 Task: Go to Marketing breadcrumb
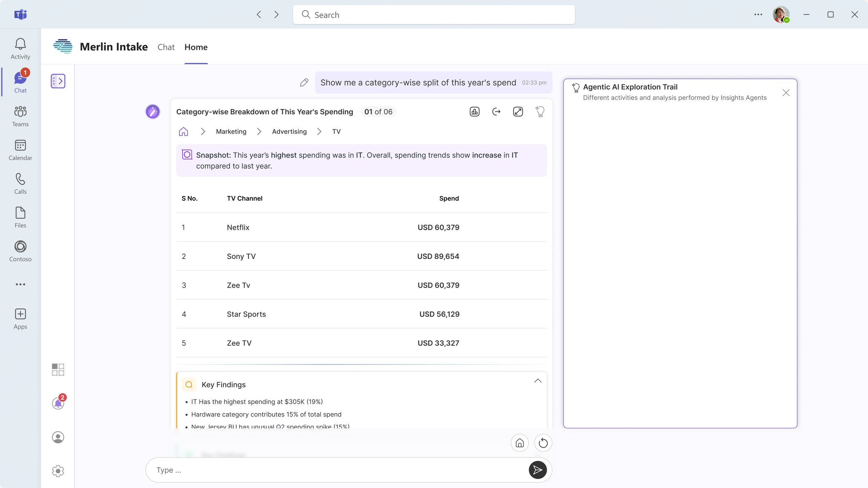[231, 131]
